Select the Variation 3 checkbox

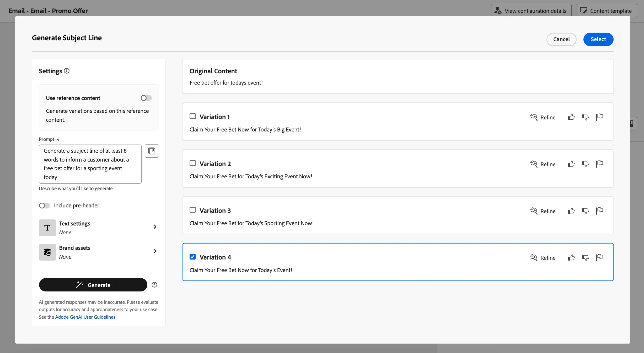[x=192, y=210]
